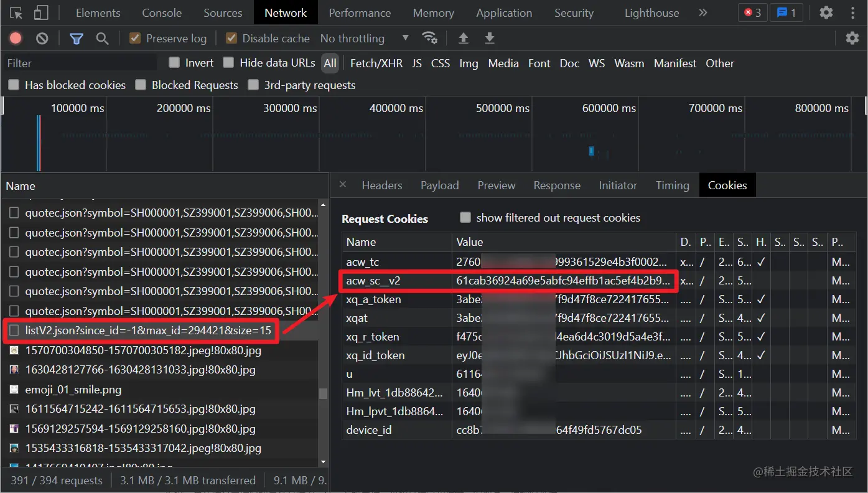Check 3rd-party requests option
This screenshot has width=868, height=493.
(253, 84)
